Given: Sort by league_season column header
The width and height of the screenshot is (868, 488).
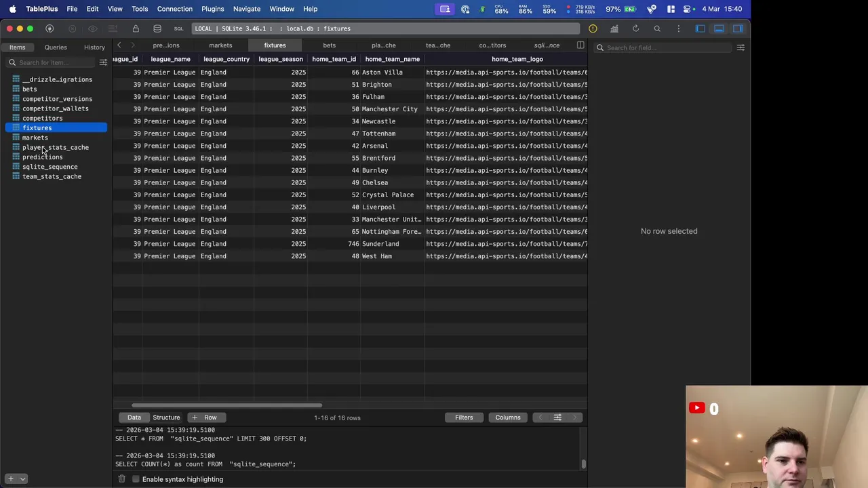Looking at the screenshot, I should 281,59.
